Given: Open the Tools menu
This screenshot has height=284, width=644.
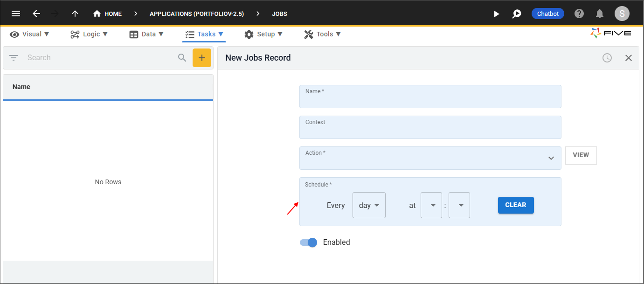Looking at the screenshot, I should click(322, 34).
